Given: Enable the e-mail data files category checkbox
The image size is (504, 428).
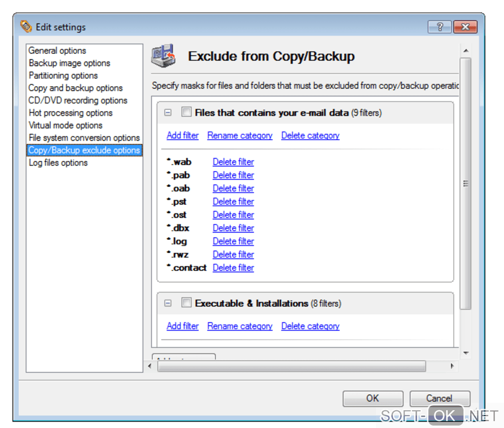Looking at the screenshot, I should point(186,112).
